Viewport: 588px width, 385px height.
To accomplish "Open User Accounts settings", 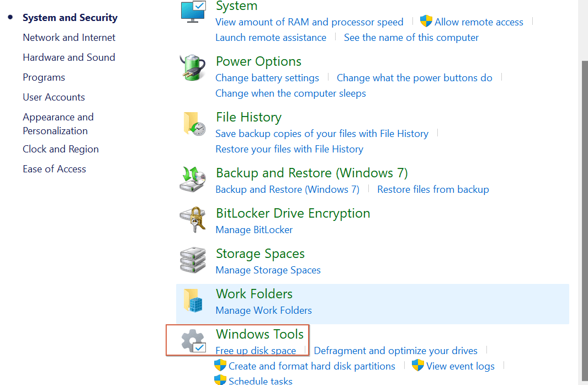I will 54,97.
